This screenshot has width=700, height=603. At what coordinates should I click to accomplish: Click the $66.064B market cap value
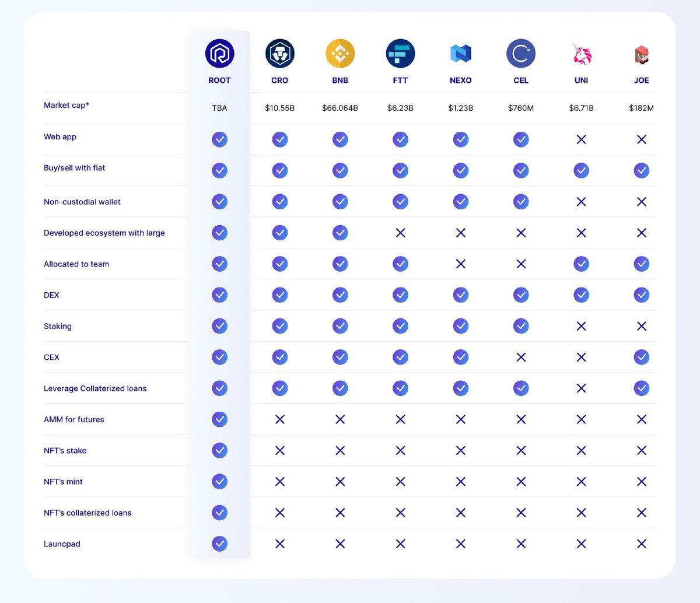coord(340,108)
